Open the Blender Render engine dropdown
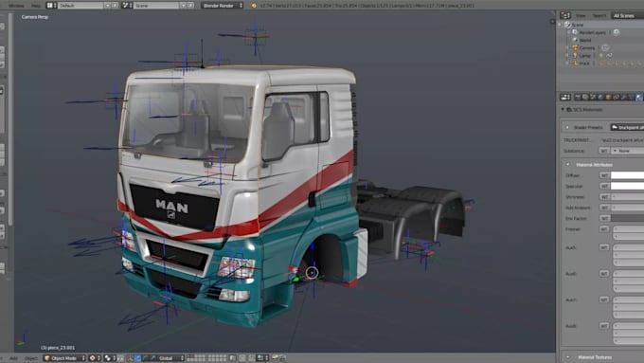 pos(223,6)
